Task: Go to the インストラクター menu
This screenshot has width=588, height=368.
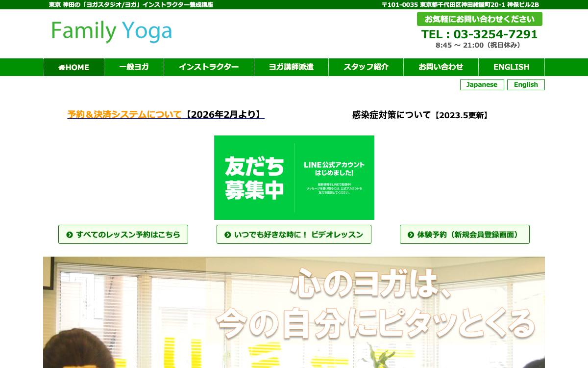Action: 209,67
